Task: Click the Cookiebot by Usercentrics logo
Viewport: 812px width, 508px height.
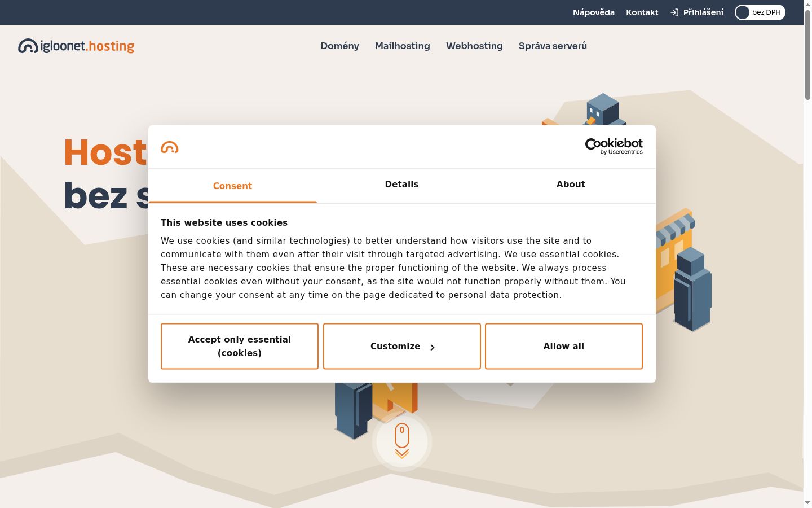Action: pos(614,146)
